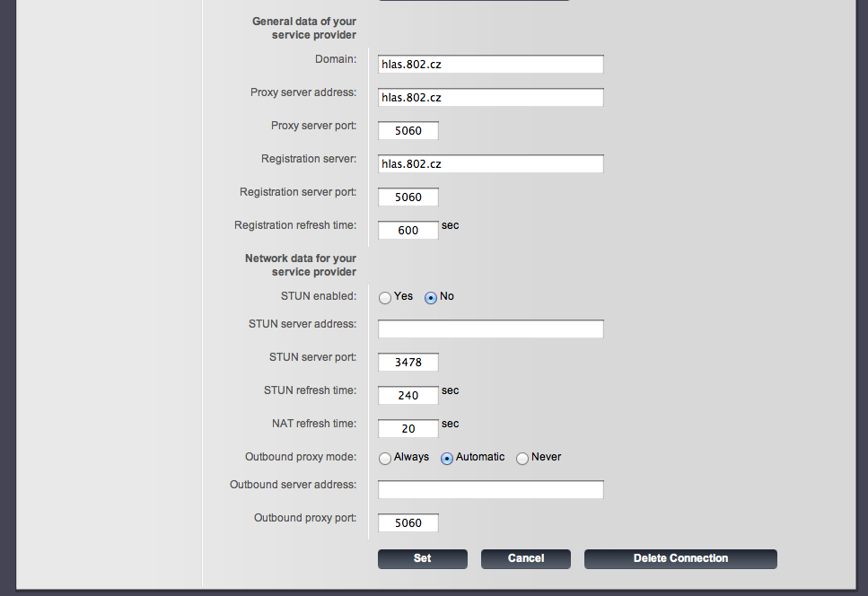Click the Registration server field
Screen dimensions: 868x596
pos(490,163)
